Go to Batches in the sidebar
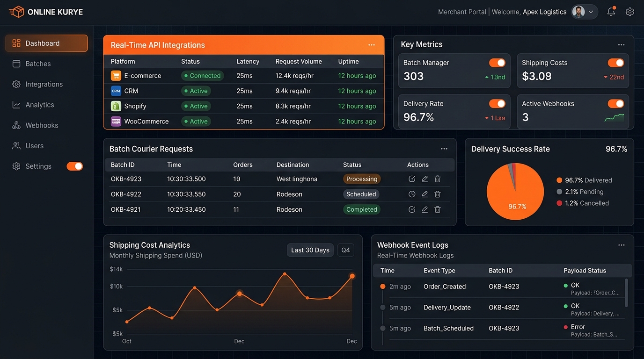The image size is (644, 359). [x=46, y=64]
